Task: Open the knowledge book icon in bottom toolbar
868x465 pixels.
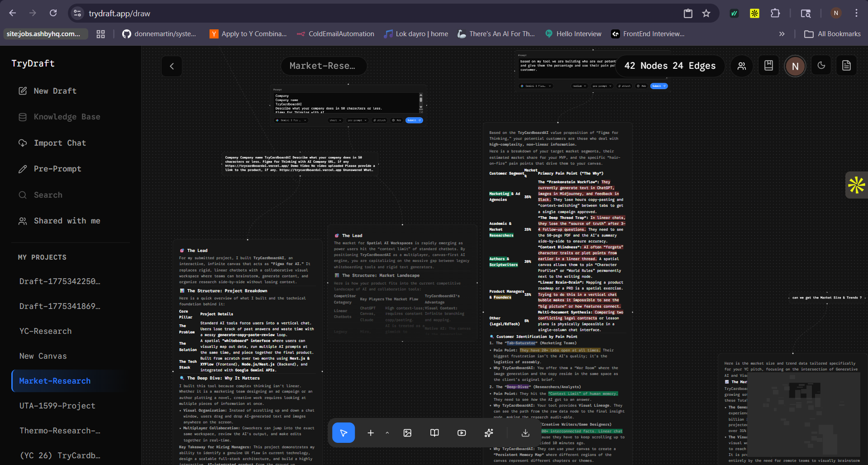Action: 434,432
